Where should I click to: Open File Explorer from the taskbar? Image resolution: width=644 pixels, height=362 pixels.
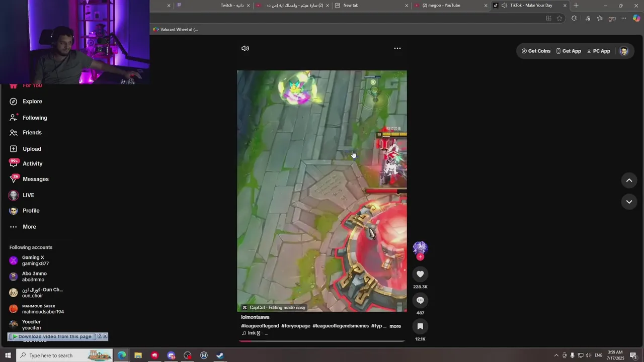click(138, 355)
